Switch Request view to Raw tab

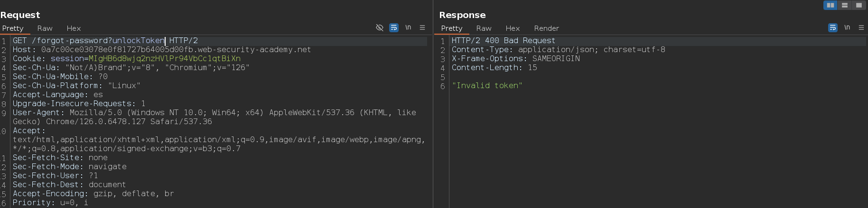(x=45, y=28)
